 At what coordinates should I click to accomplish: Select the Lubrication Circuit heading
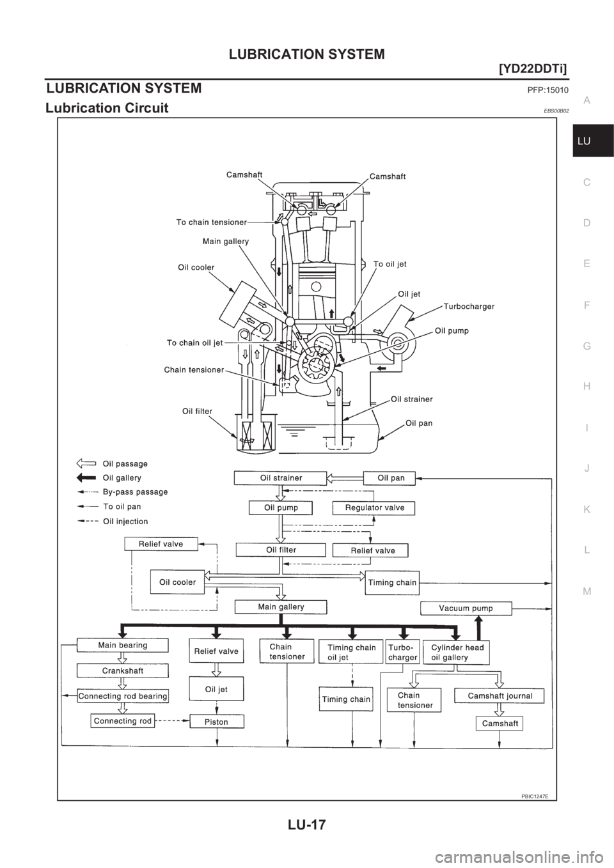pyautogui.click(x=107, y=107)
